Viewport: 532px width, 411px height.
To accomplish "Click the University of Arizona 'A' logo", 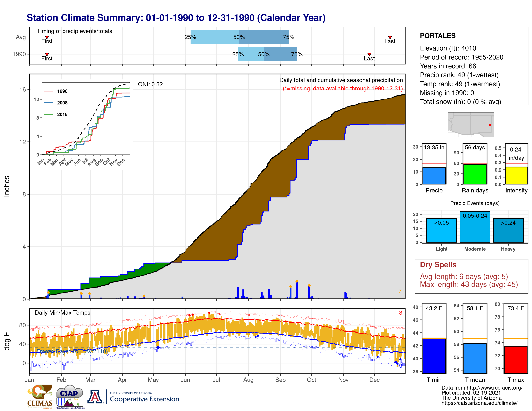I will 95,397.
